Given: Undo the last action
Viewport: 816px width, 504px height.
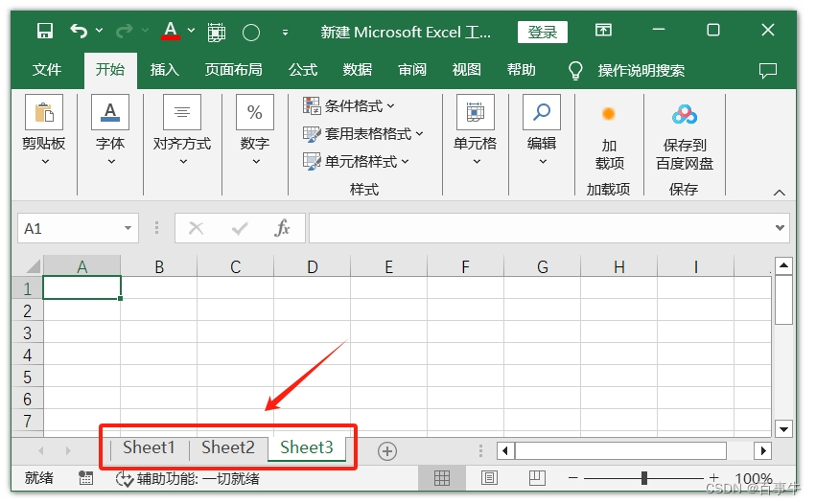Looking at the screenshot, I should pos(79,32).
